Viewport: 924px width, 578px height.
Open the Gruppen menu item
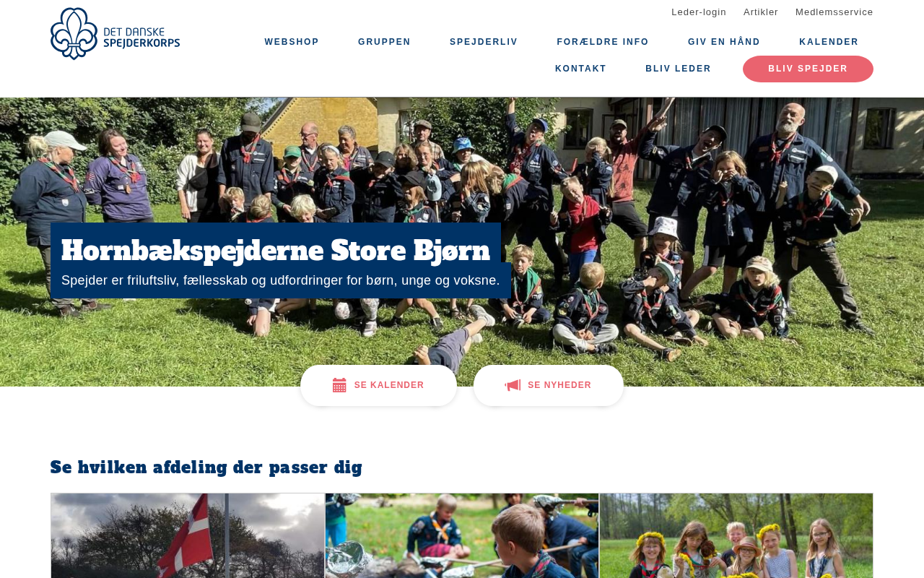[x=384, y=42]
